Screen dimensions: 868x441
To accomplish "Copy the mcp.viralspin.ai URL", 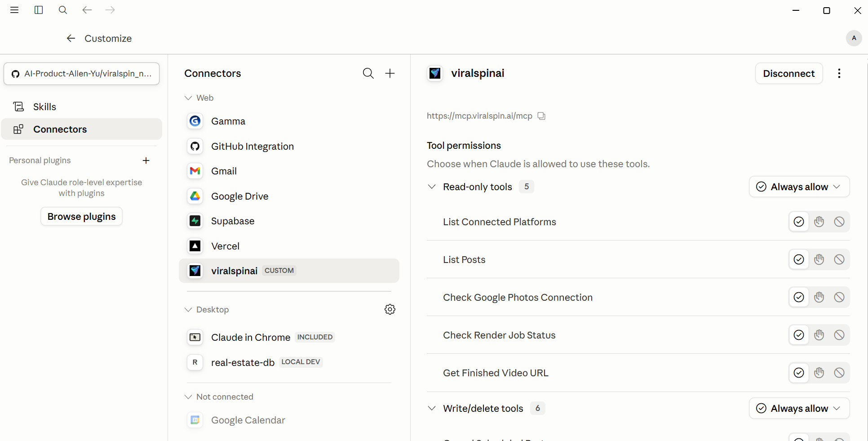I will pyautogui.click(x=542, y=116).
